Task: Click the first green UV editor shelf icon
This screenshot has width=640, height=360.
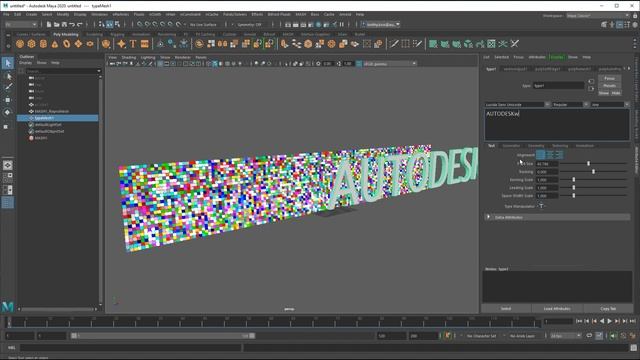Action: point(433,44)
